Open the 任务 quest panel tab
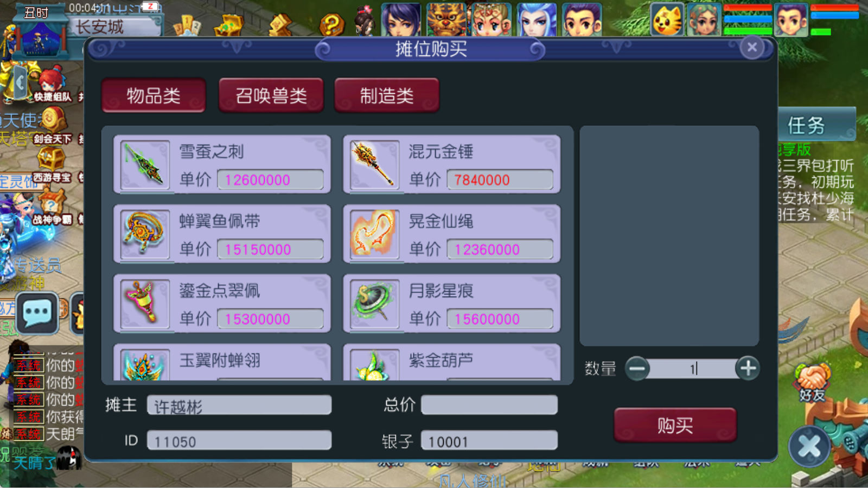The height and width of the screenshot is (488, 868). pyautogui.click(x=806, y=125)
